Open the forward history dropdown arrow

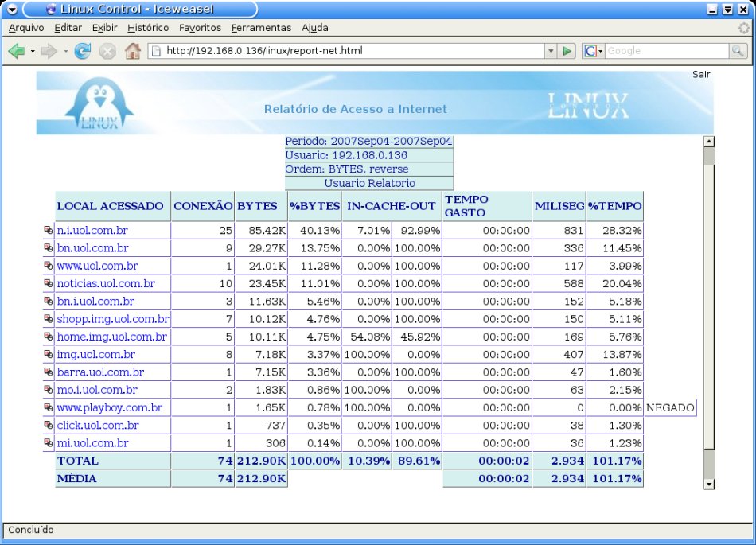tap(65, 51)
